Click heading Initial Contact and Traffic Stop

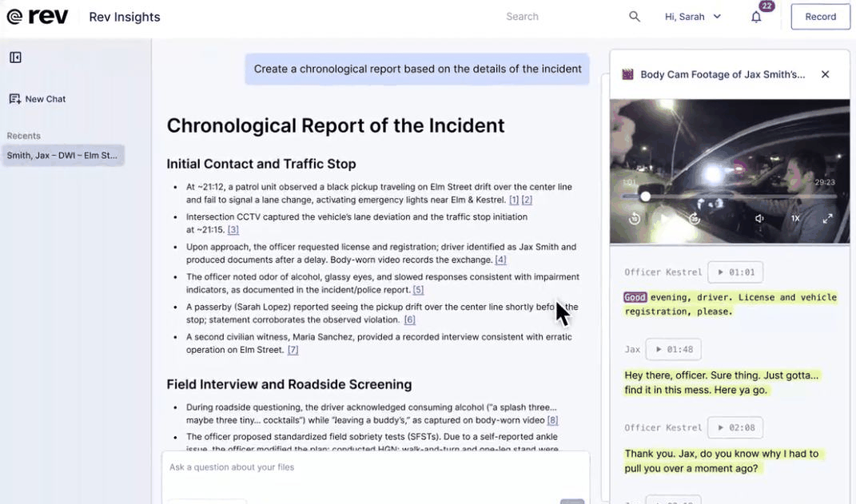click(x=261, y=164)
